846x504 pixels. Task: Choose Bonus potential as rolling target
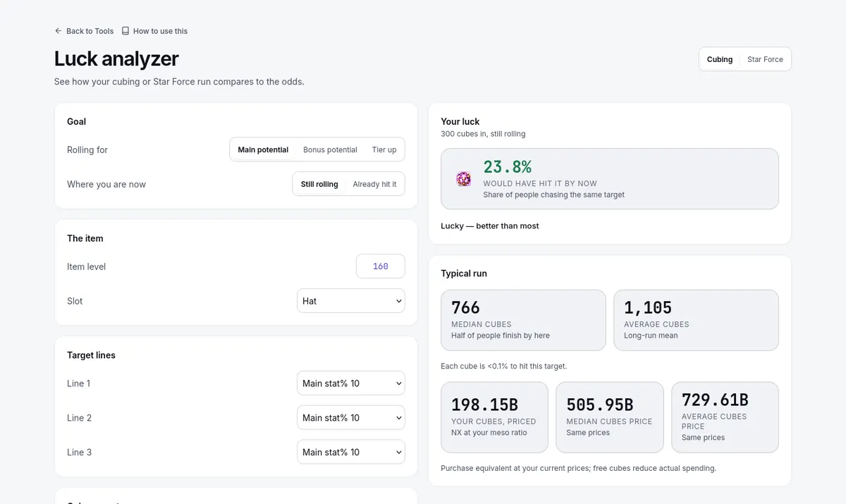[x=330, y=149]
